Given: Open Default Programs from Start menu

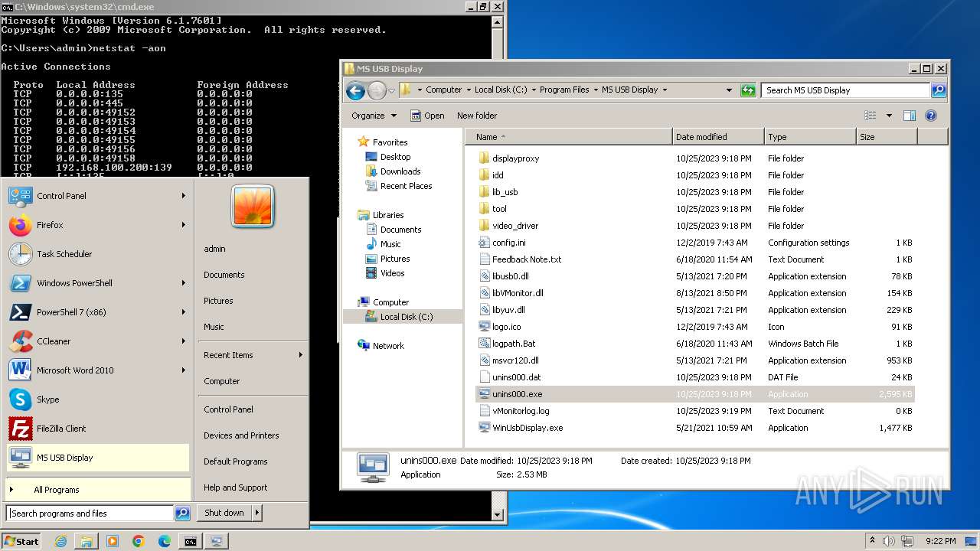Looking at the screenshot, I should 236,461.
